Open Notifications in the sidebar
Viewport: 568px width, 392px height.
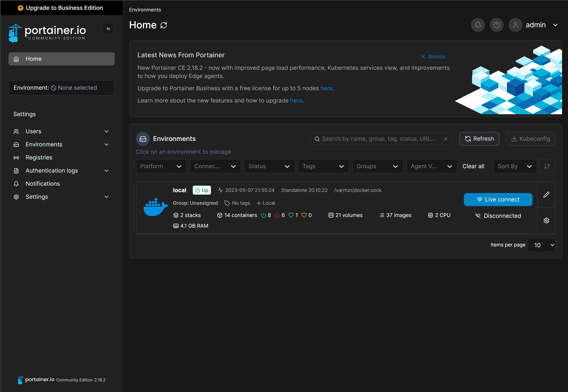tap(43, 184)
